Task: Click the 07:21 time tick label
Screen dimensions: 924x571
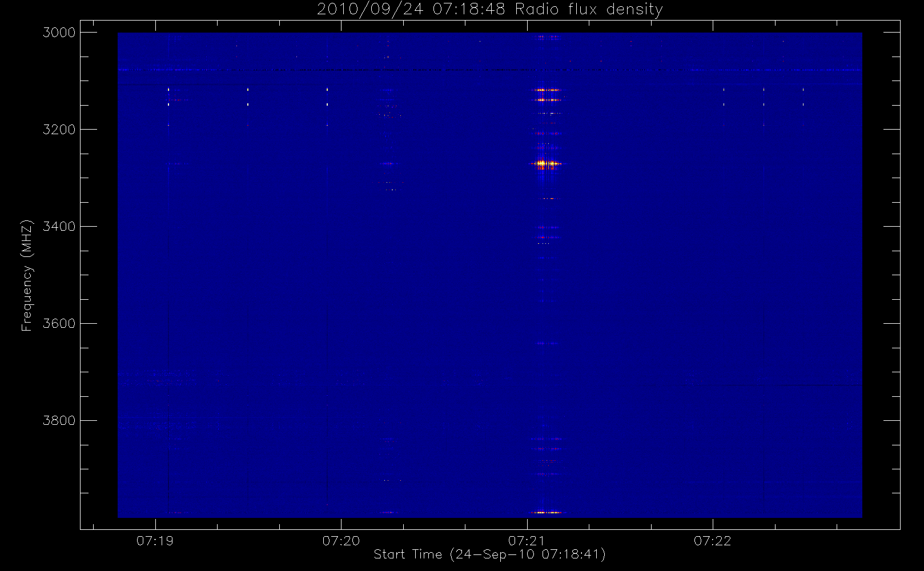Action: coord(527,541)
